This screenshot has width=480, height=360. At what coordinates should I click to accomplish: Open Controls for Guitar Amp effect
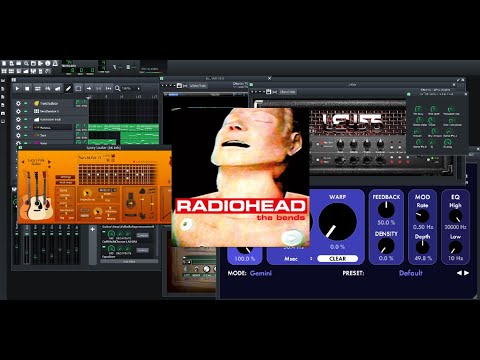click(143, 235)
